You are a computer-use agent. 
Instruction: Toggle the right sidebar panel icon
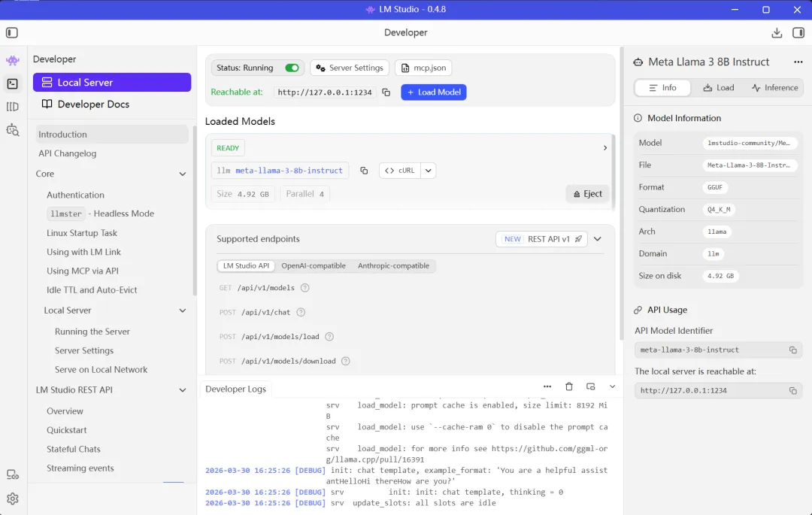tap(798, 32)
